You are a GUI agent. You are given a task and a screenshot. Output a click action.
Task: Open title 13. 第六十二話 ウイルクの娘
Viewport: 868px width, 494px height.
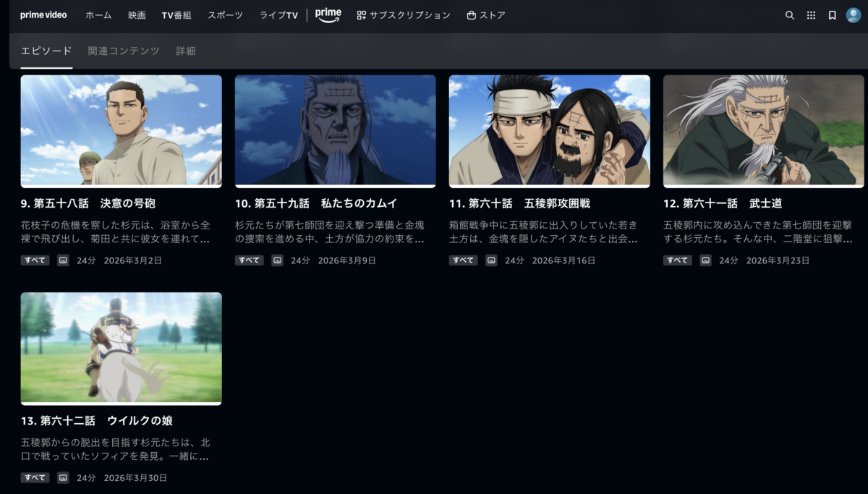(x=96, y=420)
